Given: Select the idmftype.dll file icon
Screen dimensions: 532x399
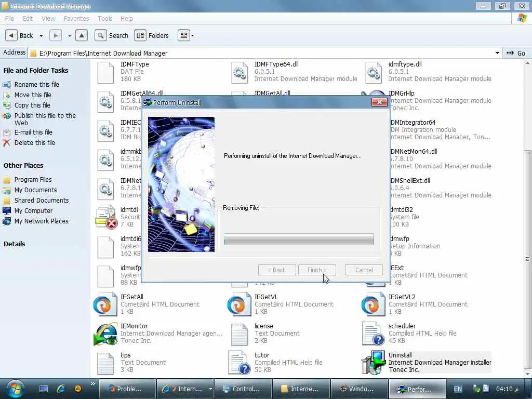Looking at the screenshot, I should (x=374, y=72).
